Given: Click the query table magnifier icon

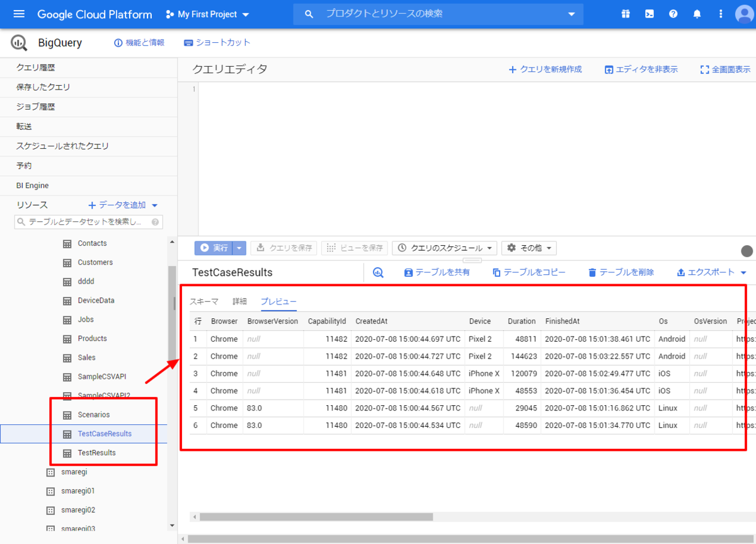Looking at the screenshot, I should [x=378, y=272].
